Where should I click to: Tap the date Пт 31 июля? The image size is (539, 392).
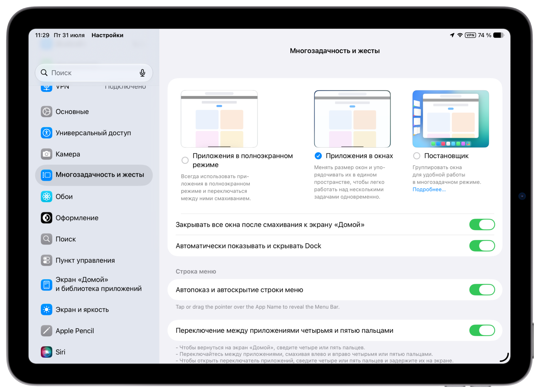pyautogui.click(x=69, y=35)
